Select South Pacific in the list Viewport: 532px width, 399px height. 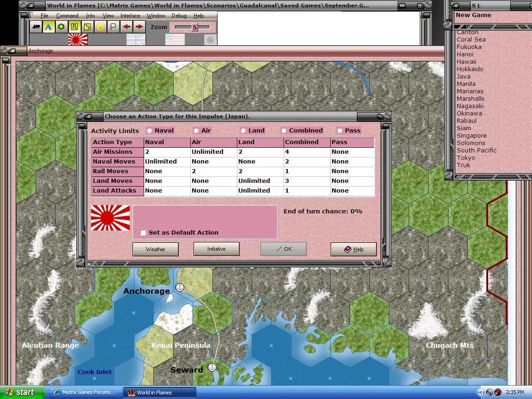pyautogui.click(x=477, y=150)
